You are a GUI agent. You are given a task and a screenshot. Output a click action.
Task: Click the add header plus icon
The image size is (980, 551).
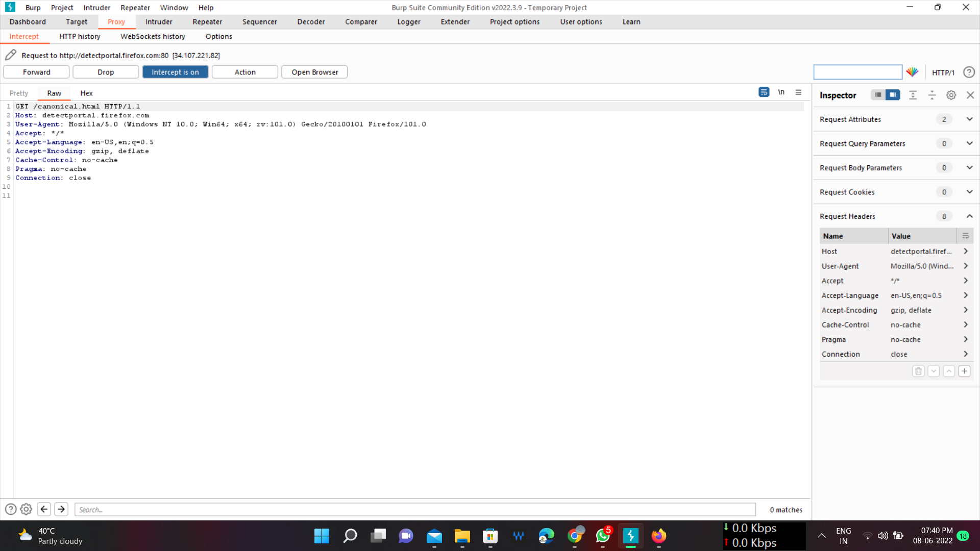pyautogui.click(x=964, y=371)
